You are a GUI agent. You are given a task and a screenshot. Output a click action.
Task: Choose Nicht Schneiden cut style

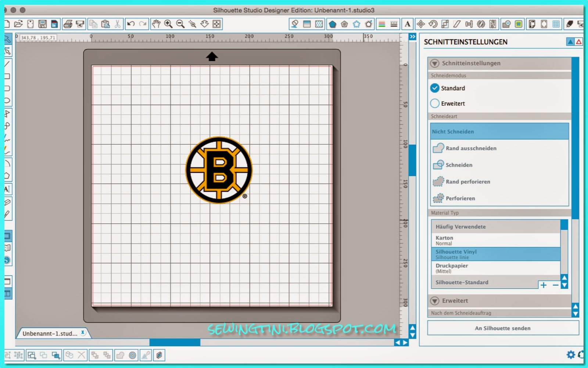(499, 131)
